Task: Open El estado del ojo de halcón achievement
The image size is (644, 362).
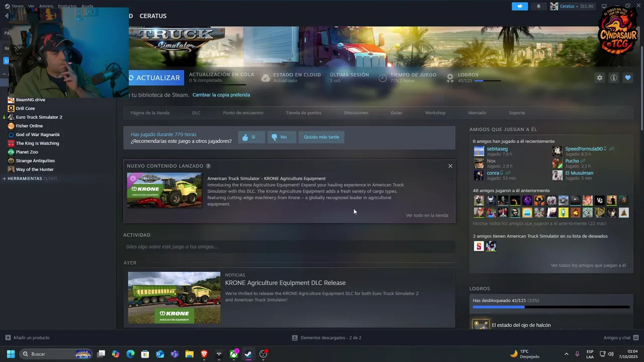Action: (x=521, y=325)
